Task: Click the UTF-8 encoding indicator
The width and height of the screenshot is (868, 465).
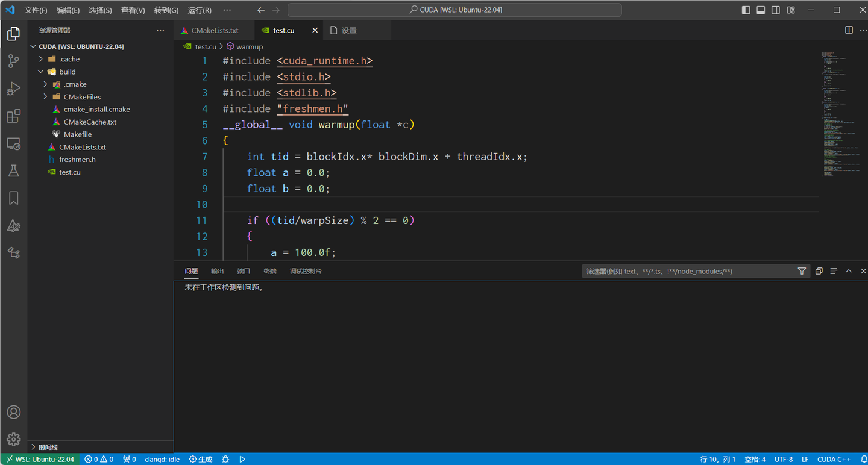Action: (x=784, y=459)
